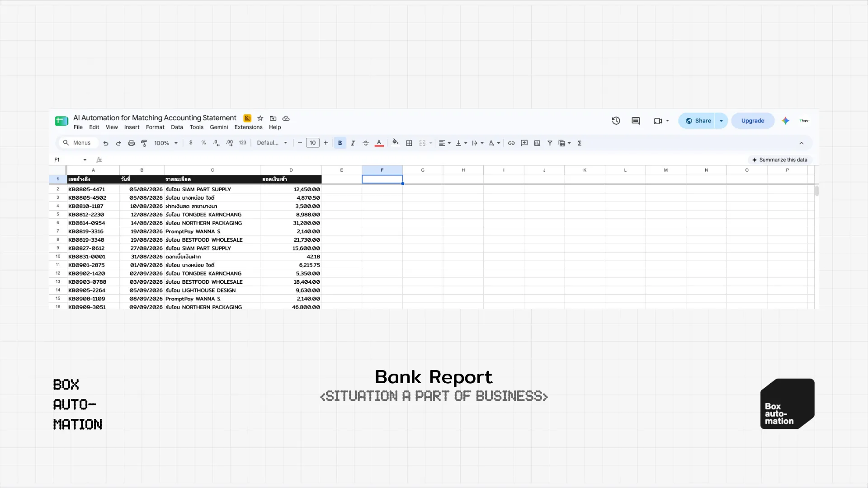Viewport: 868px width, 488px height.
Task: Open the font family Default dropdown
Action: pyautogui.click(x=272, y=143)
